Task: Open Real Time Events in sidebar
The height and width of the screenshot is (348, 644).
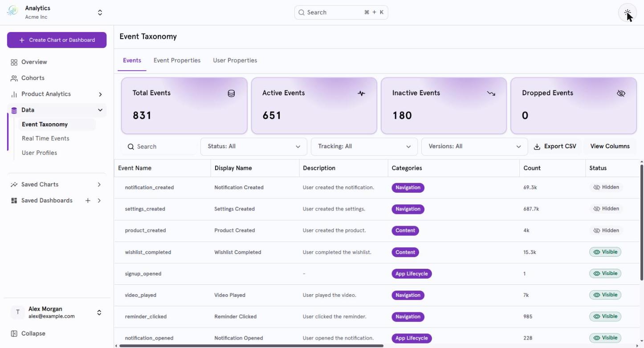Action: tap(45, 138)
